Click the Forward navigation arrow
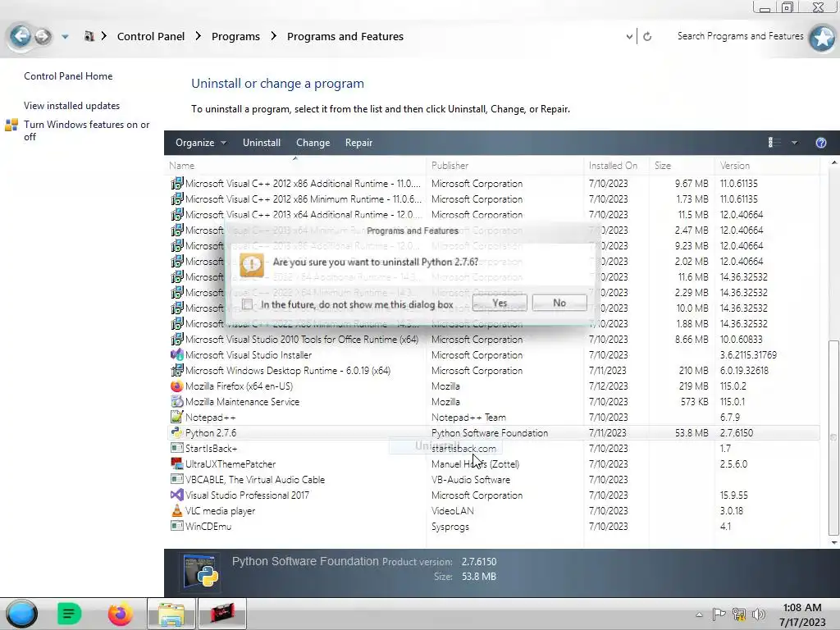 [x=43, y=36]
